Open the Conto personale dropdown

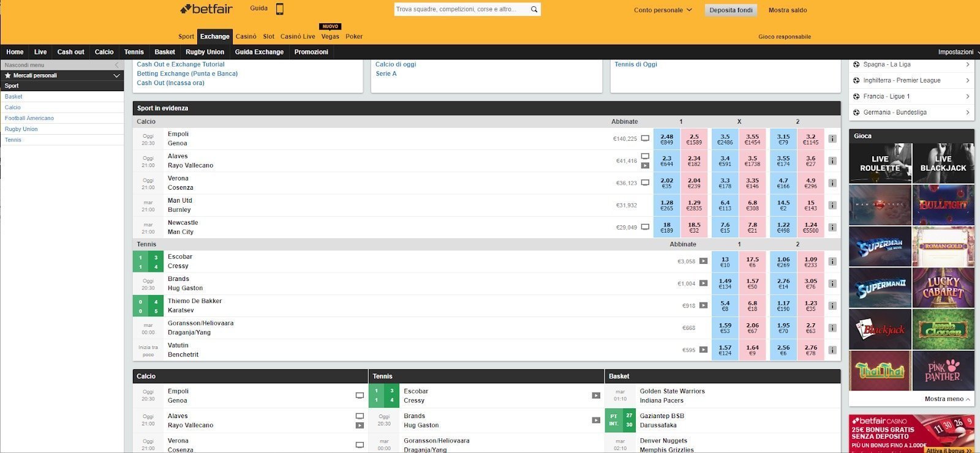tap(663, 10)
